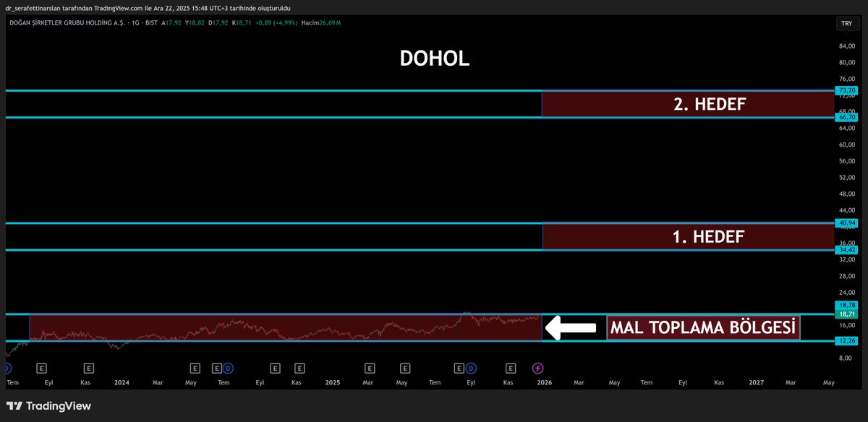Screen dimensions: 868x422
Task: Click 2025 on the time axis
Action: 332,382
